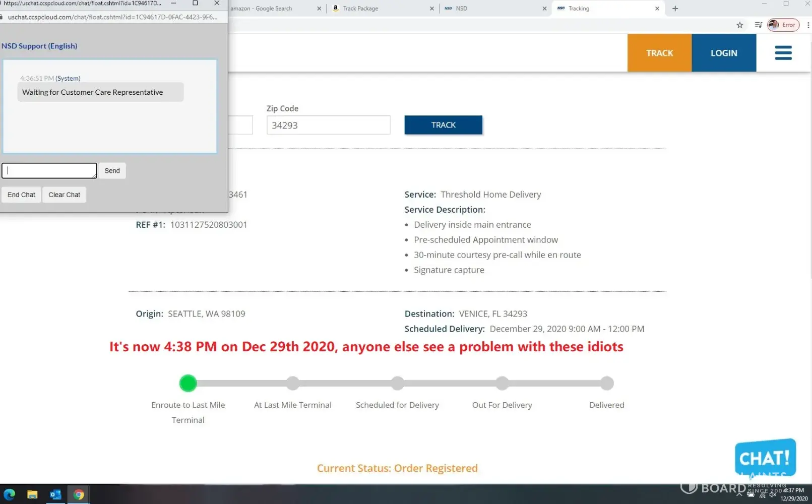The image size is (812, 504).
Task: Open a new browser tab
Action: point(675,9)
